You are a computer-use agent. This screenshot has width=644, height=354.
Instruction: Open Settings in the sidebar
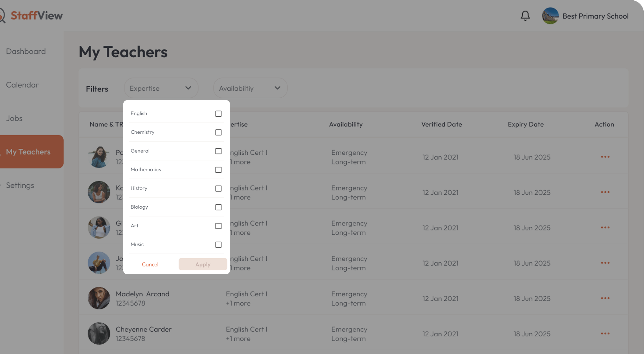click(x=20, y=185)
